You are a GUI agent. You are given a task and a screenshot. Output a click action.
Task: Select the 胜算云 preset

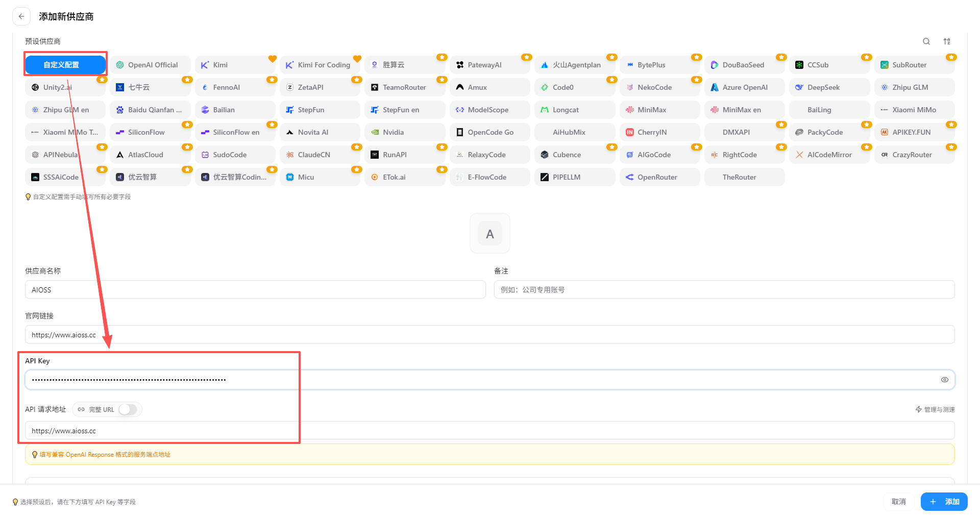coord(405,65)
